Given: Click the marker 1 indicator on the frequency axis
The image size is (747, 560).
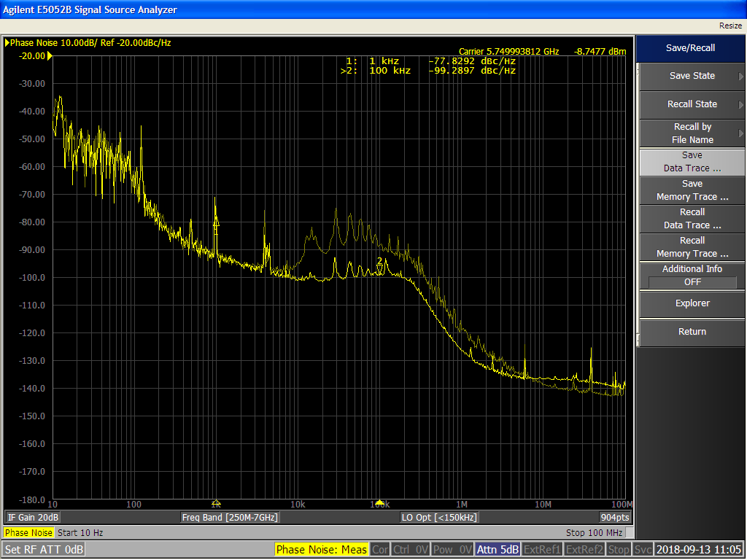Looking at the screenshot, I should pos(216,503).
